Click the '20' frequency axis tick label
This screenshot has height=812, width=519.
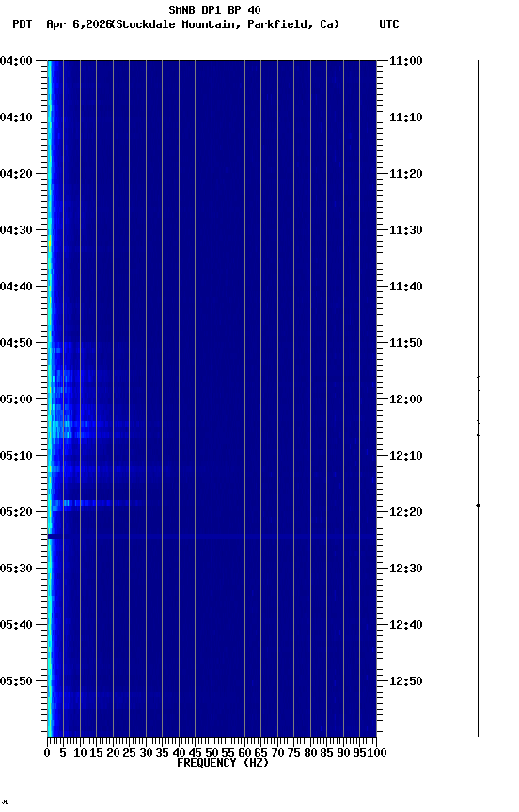pos(113,753)
